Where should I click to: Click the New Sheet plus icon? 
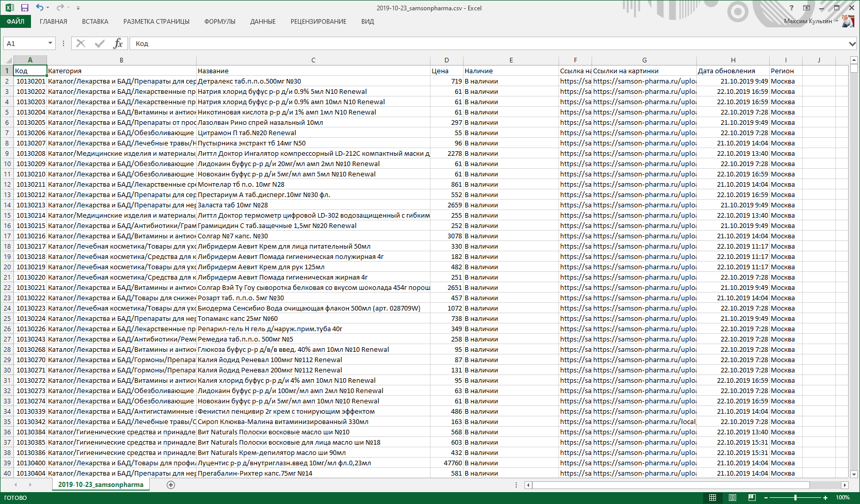(x=171, y=484)
